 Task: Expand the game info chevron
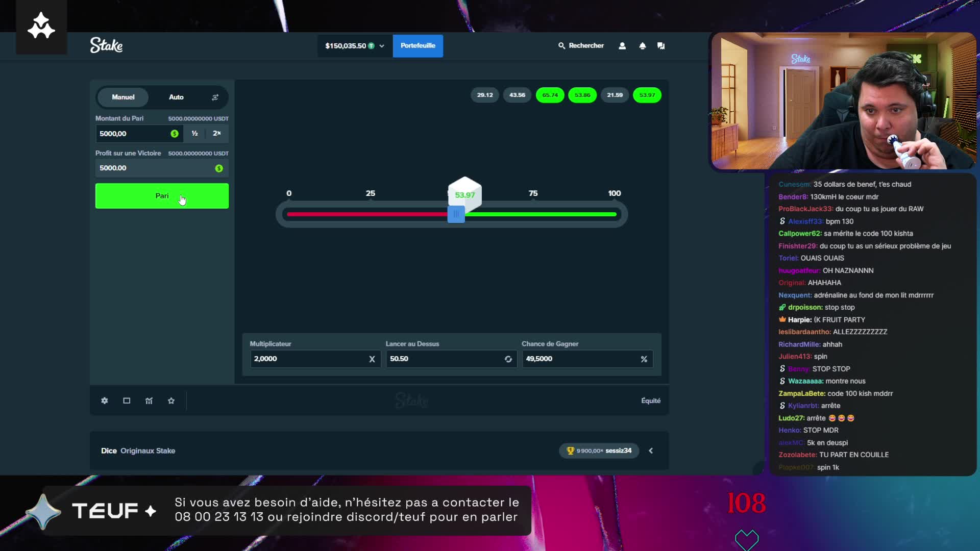coord(651,451)
